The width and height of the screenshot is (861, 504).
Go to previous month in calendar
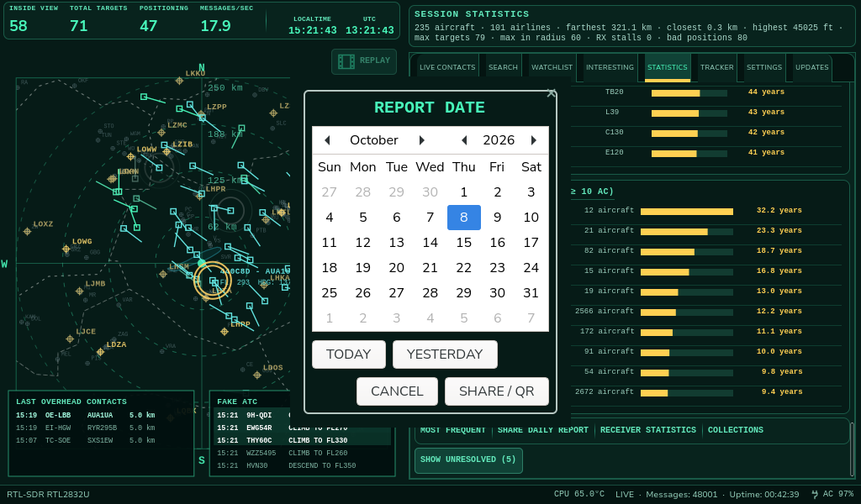click(x=327, y=140)
